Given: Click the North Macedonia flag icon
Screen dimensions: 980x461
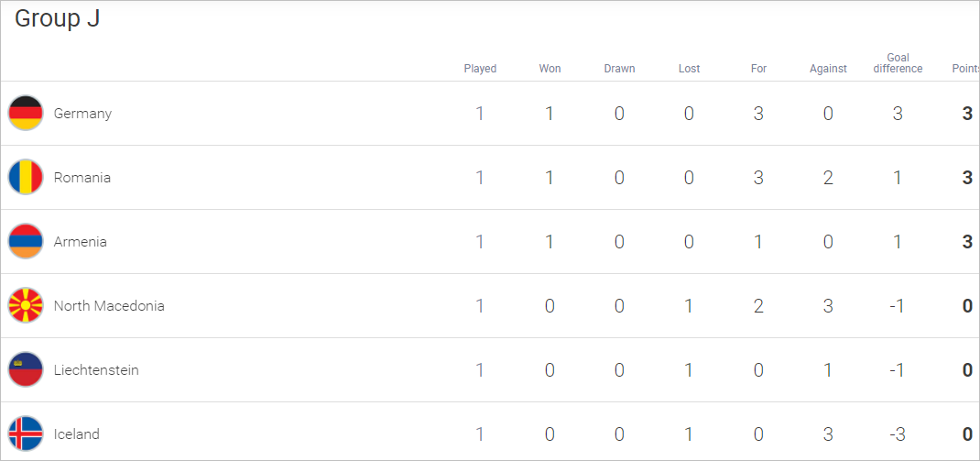Looking at the screenshot, I should (x=26, y=306).
